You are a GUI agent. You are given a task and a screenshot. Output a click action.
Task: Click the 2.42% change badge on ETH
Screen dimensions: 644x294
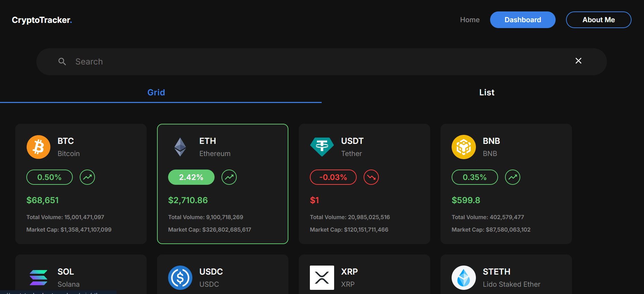pos(191,177)
